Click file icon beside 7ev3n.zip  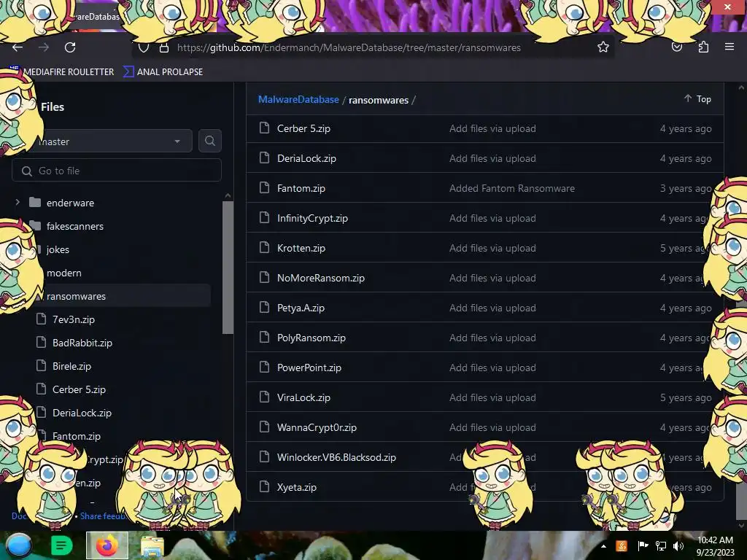point(42,319)
